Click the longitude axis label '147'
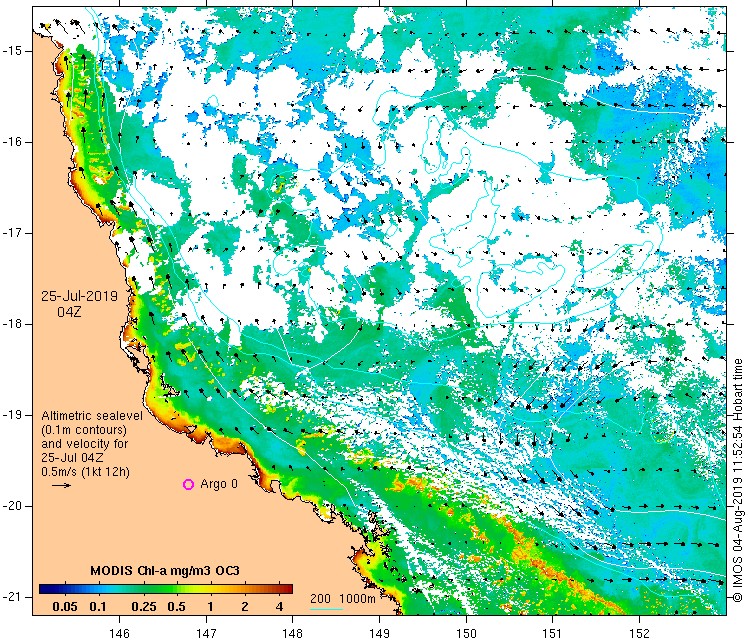 coord(206,633)
